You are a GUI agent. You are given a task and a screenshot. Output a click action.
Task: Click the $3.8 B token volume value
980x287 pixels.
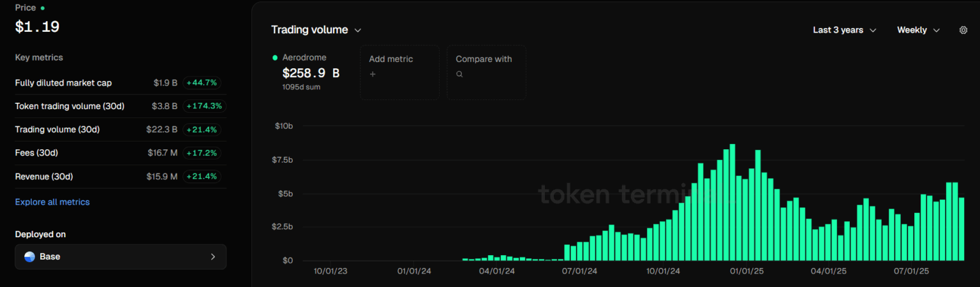[165, 106]
